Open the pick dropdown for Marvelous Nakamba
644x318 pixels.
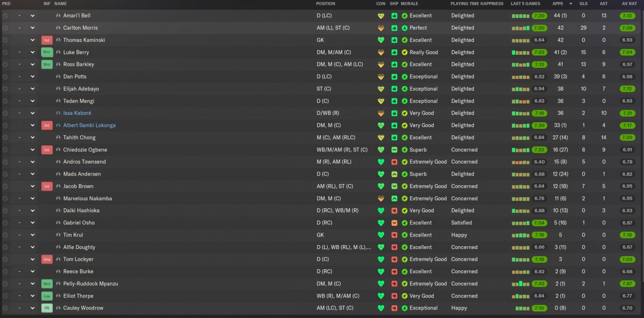pyautogui.click(x=33, y=198)
